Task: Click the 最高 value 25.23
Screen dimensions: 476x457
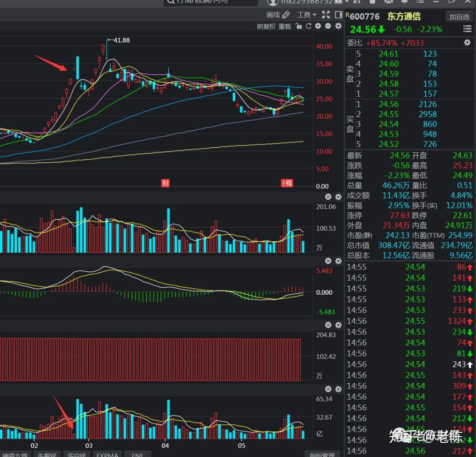Action: [x=463, y=165]
